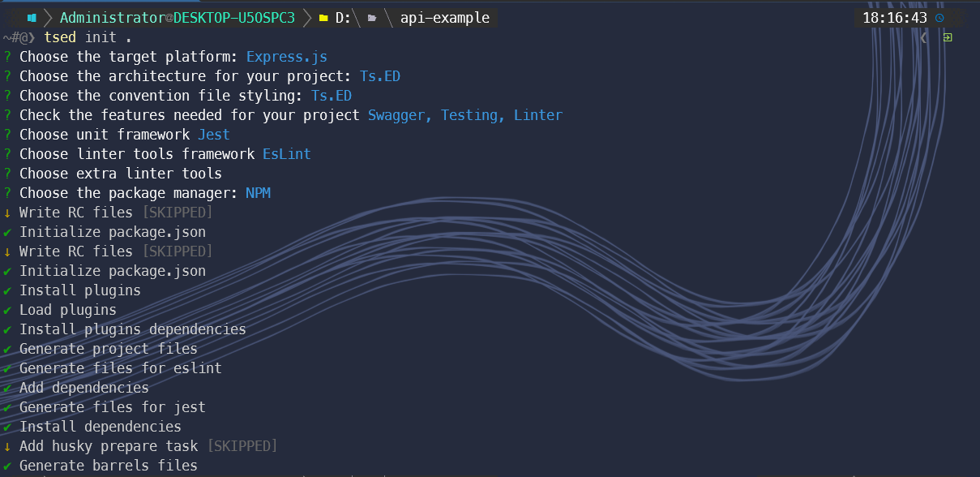Click the gray left chevron under the clock

pos(924,37)
